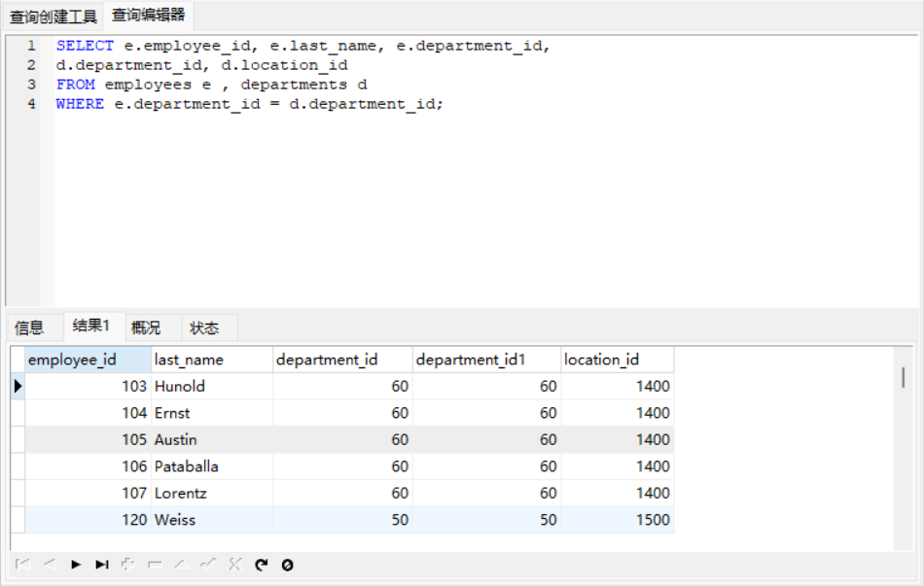
Task: Click the delete record minus icon
Action: pos(155,565)
